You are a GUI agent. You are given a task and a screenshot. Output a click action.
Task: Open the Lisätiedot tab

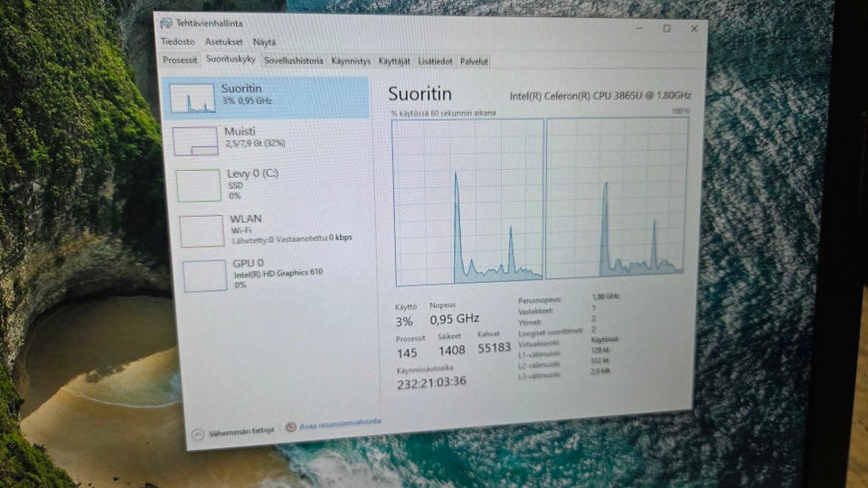(435, 61)
